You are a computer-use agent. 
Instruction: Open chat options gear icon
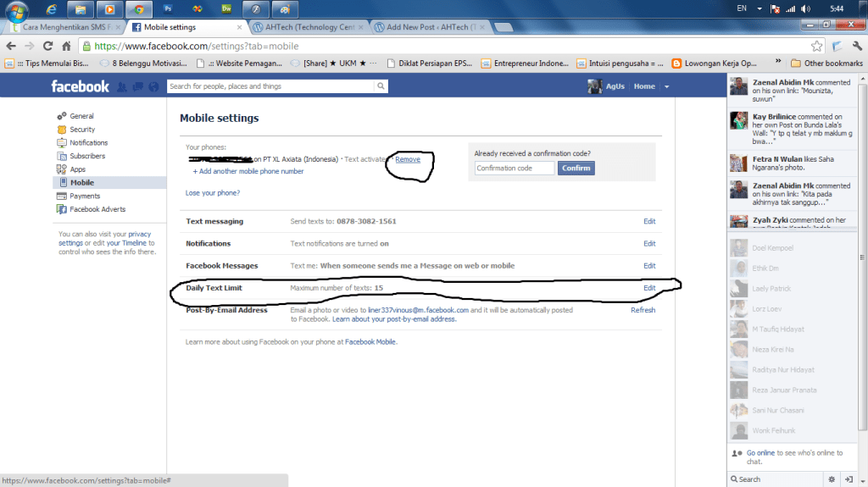tap(832, 479)
